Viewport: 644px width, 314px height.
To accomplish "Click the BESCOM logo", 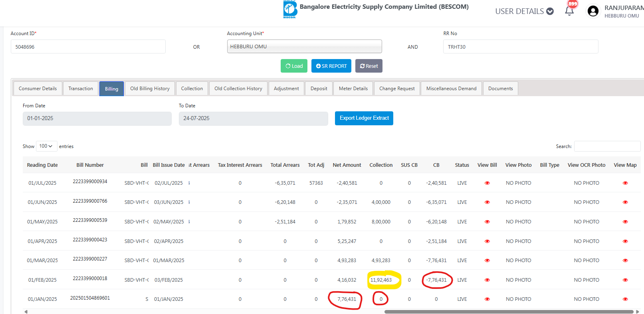I will (290, 10).
